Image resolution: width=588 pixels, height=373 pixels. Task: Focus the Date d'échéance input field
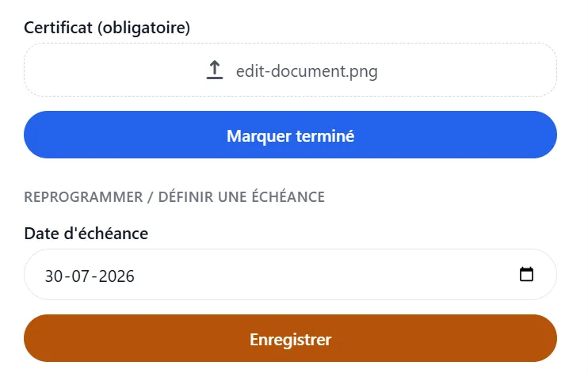(x=290, y=275)
